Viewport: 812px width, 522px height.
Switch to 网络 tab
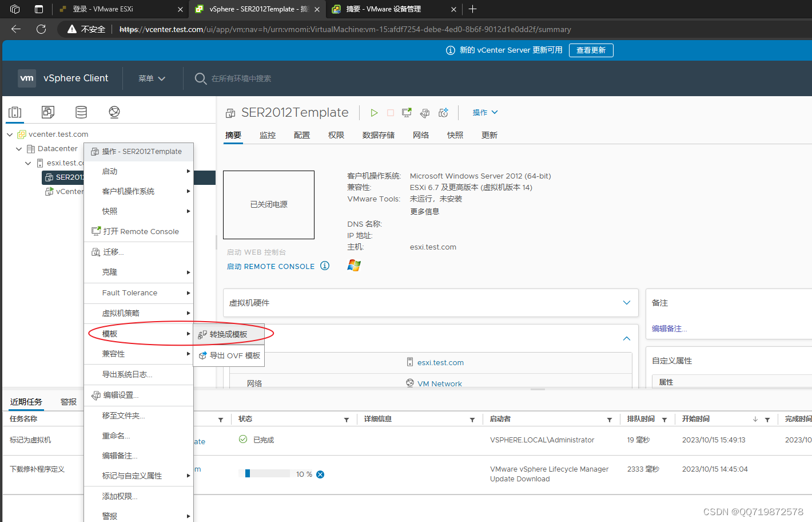421,135
